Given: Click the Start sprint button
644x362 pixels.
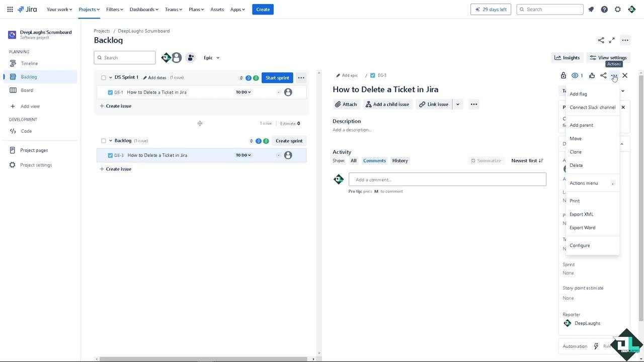Looking at the screenshot, I should point(277,77).
